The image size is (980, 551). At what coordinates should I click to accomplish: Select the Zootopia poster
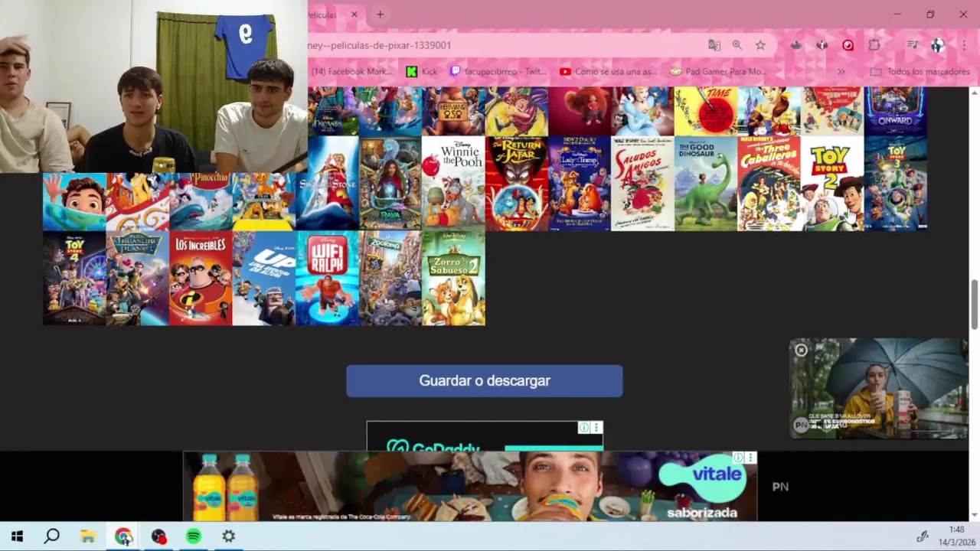click(390, 279)
